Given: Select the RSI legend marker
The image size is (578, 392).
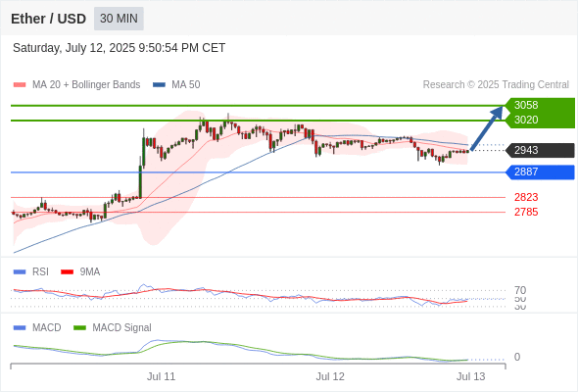Looking at the screenshot, I should click(20, 272).
